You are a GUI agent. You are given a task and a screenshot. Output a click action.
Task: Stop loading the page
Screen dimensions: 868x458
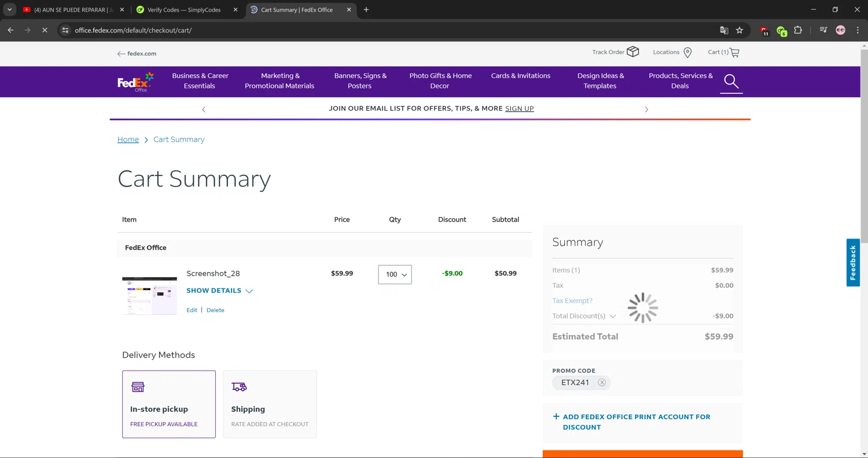tap(45, 30)
